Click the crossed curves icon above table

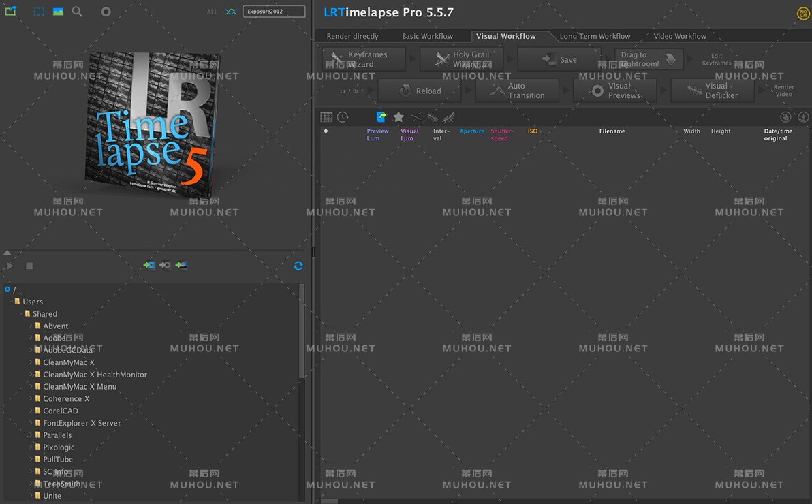click(x=416, y=118)
